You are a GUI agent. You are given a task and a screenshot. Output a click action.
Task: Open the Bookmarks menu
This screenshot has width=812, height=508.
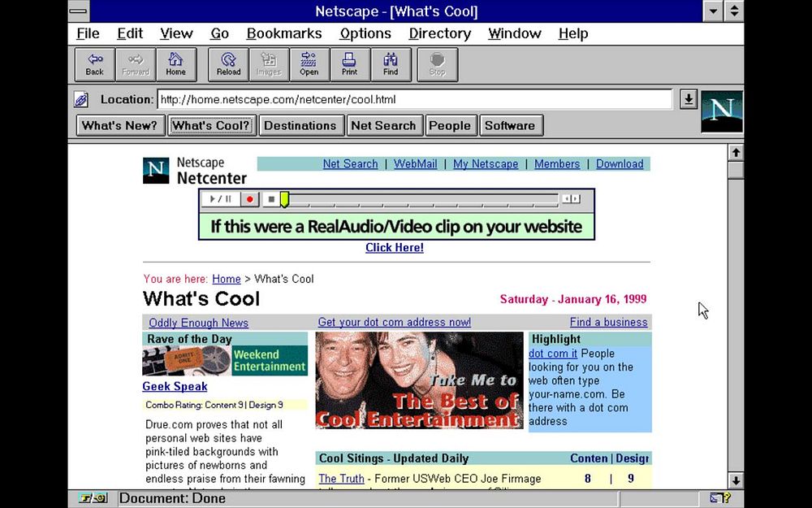[283, 33]
